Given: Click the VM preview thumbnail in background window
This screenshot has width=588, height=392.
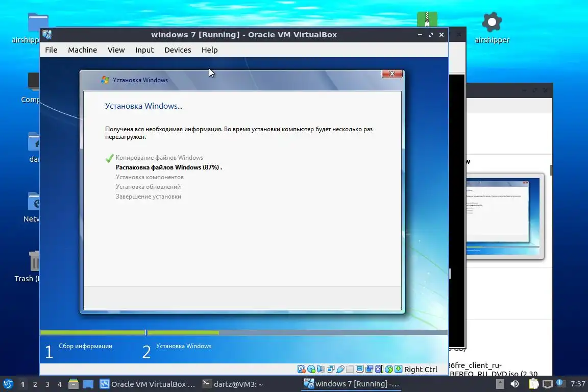Looking at the screenshot, I should pos(504,216).
